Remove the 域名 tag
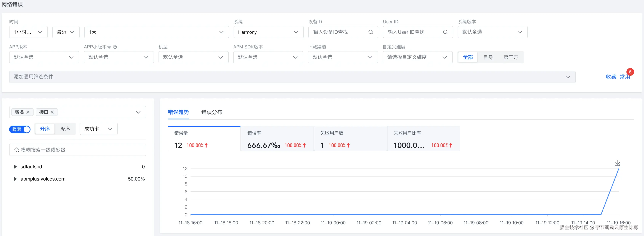This screenshot has width=644, height=236. 28,112
